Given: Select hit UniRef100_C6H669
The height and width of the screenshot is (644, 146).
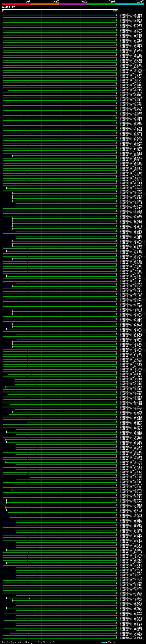Looking at the screenshot, I should coord(131,63).
